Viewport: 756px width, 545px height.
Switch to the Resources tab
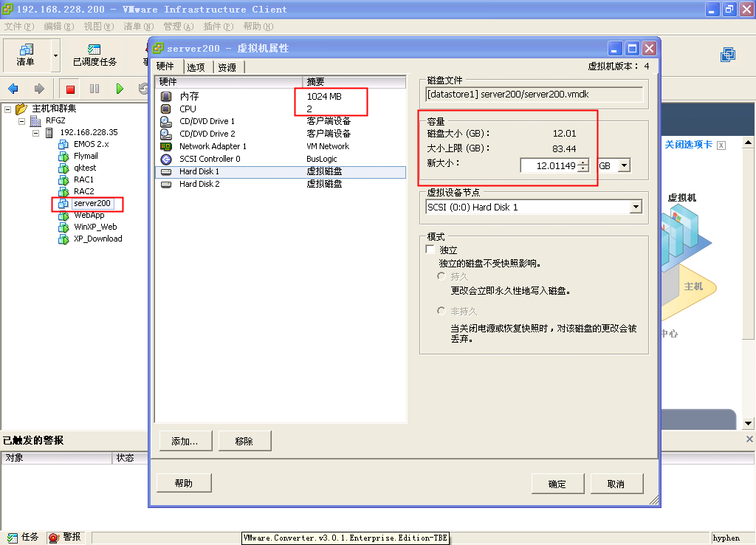tap(227, 67)
